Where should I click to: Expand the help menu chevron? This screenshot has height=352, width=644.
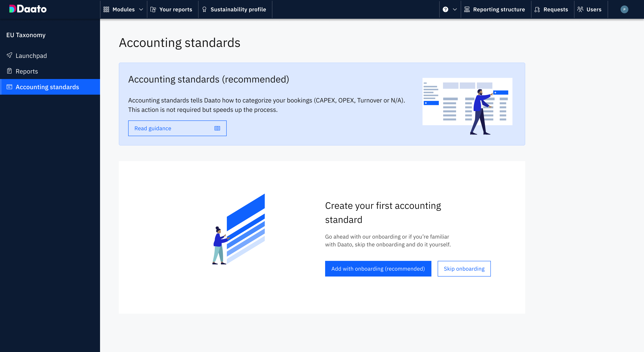click(455, 10)
